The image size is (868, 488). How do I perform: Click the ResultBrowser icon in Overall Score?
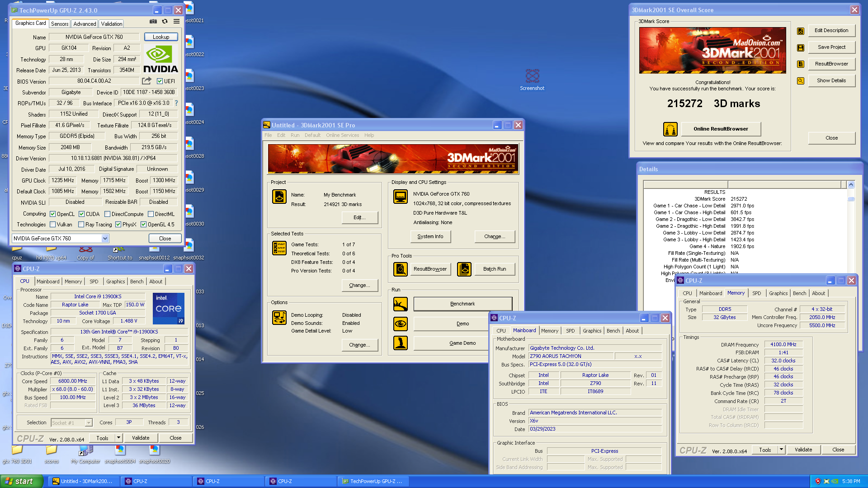click(801, 64)
